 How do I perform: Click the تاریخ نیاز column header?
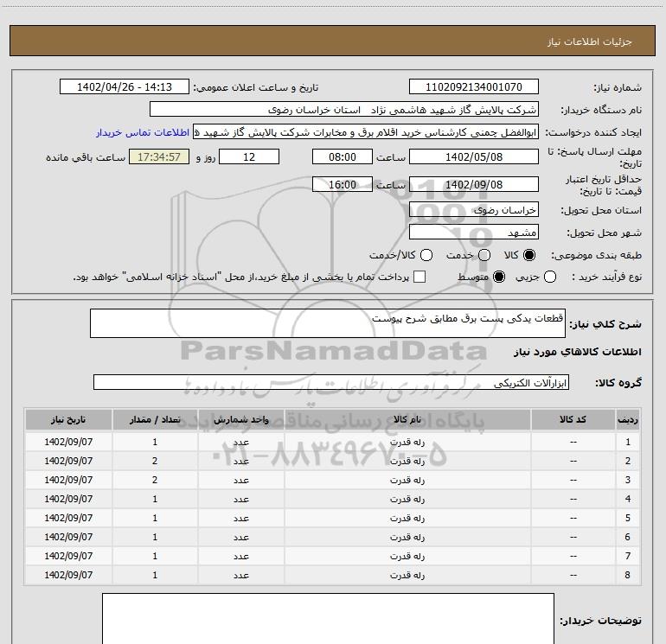(x=68, y=420)
